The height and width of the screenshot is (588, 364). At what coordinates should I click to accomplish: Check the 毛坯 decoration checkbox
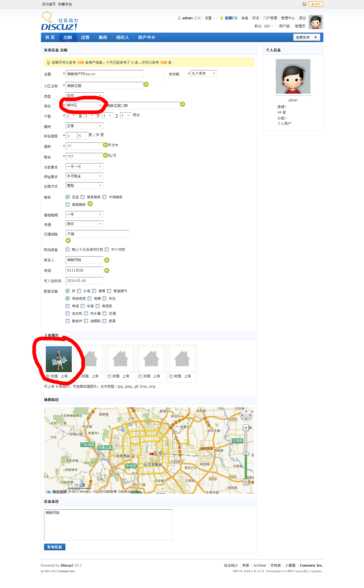(x=68, y=197)
